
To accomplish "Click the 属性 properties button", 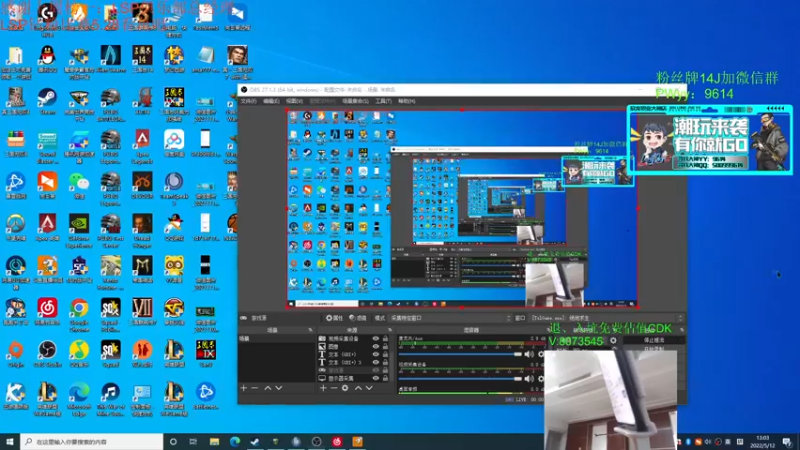I will [334, 318].
